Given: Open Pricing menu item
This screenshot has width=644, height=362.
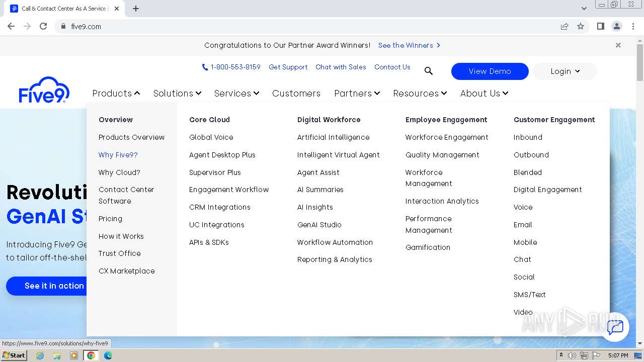Looking at the screenshot, I should tap(110, 219).
